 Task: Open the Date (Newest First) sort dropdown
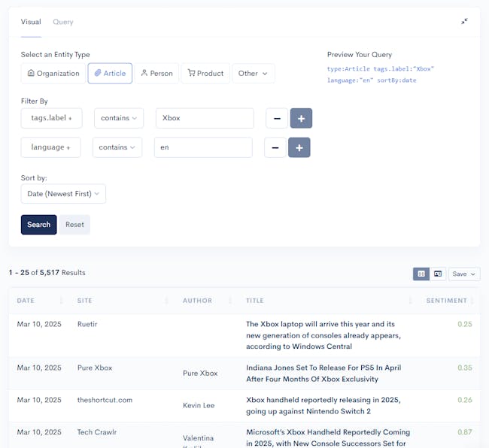pos(63,194)
